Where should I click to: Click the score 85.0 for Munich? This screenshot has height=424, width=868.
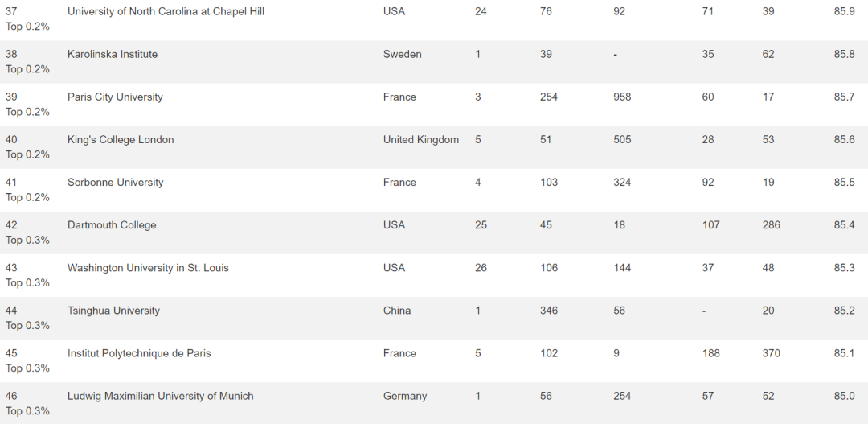point(844,396)
